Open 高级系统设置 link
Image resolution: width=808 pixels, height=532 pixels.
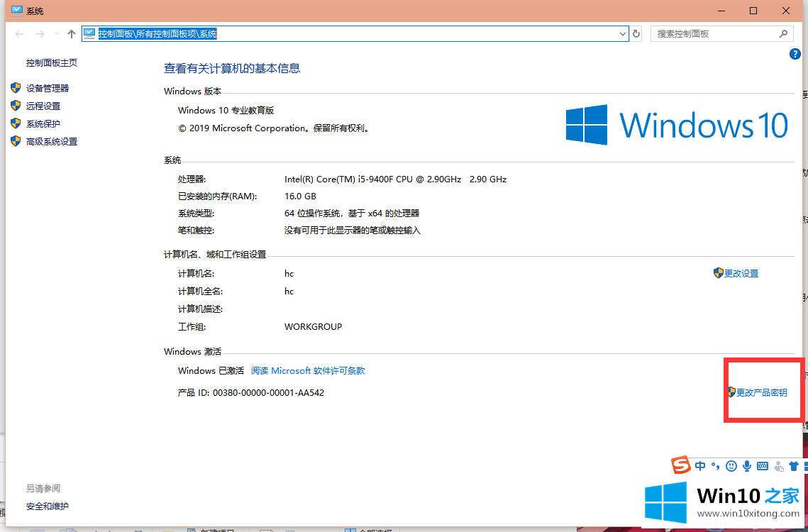[x=52, y=141]
